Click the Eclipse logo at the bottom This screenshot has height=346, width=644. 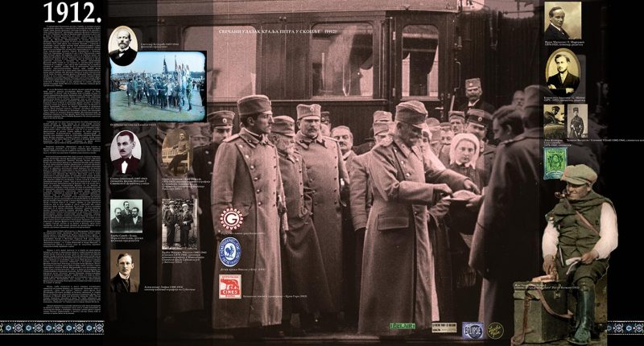(473, 328)
